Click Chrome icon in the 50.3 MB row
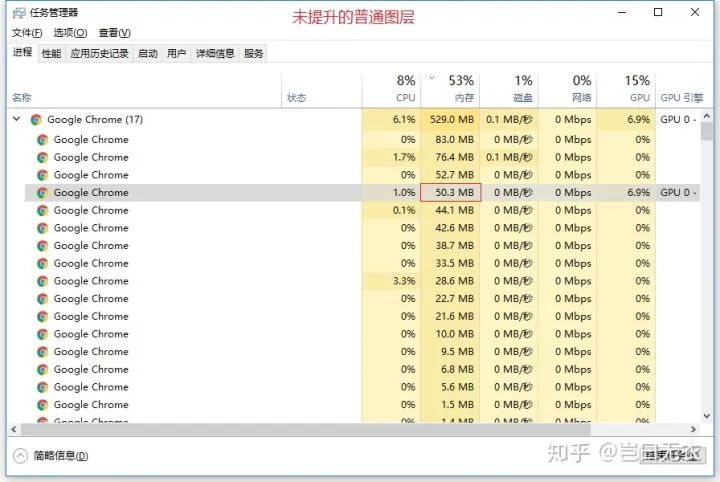 click(x=43, y=193)
